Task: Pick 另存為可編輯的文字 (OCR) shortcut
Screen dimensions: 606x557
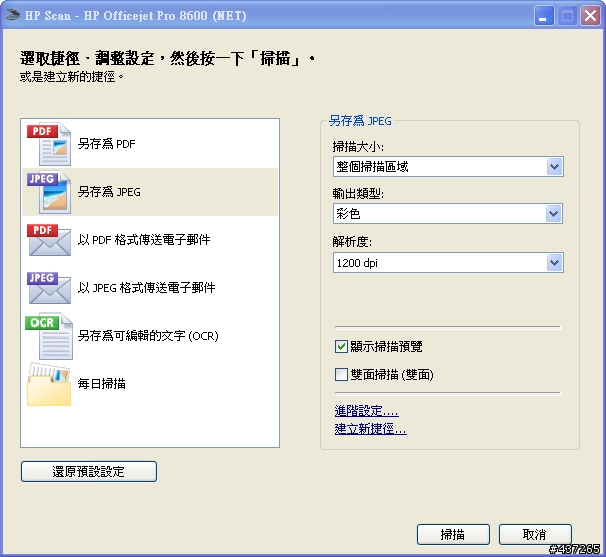Action: (148, 336)
